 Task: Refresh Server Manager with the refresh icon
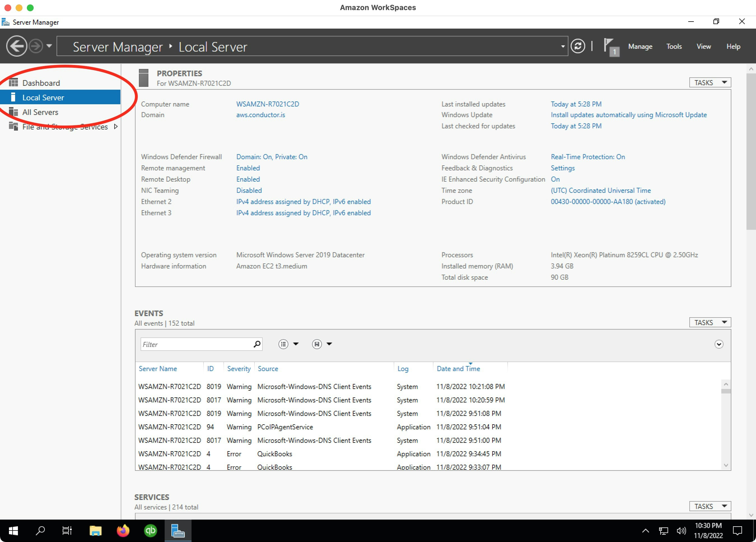click(578, 46)
